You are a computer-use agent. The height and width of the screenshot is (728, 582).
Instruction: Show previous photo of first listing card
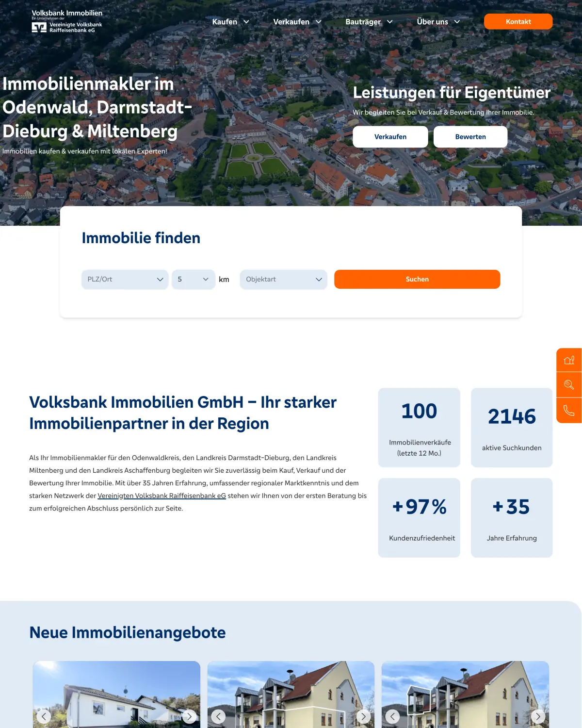[x=44, y=716]
